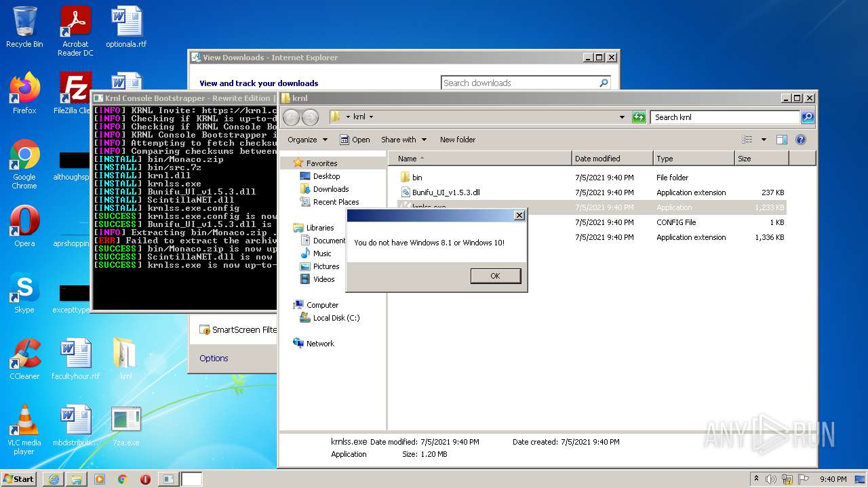Click Opera icon in the taskbar
The image size is (868, 488).
[145, 479]
